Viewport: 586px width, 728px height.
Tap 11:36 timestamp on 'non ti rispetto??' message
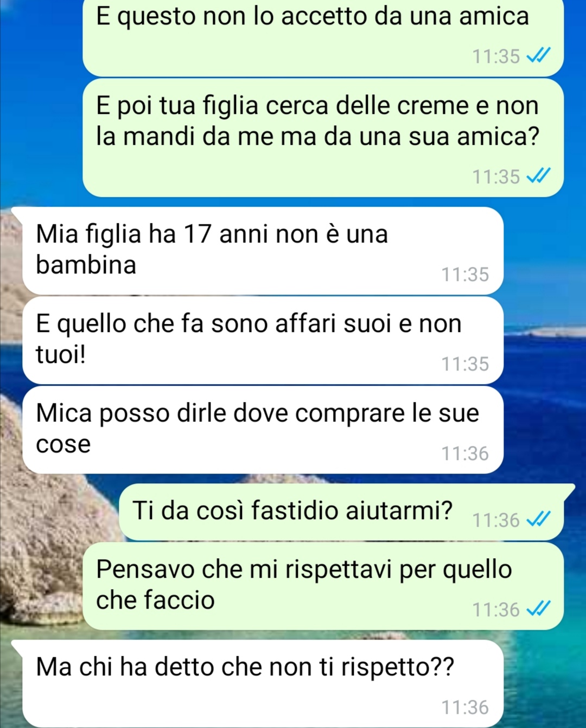pos(465,707)
